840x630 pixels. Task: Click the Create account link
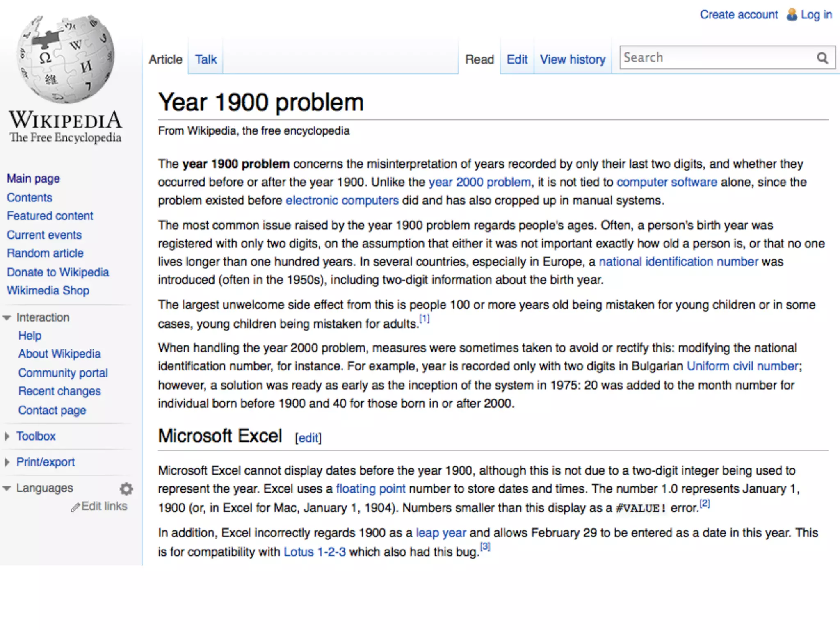(739, 15)
